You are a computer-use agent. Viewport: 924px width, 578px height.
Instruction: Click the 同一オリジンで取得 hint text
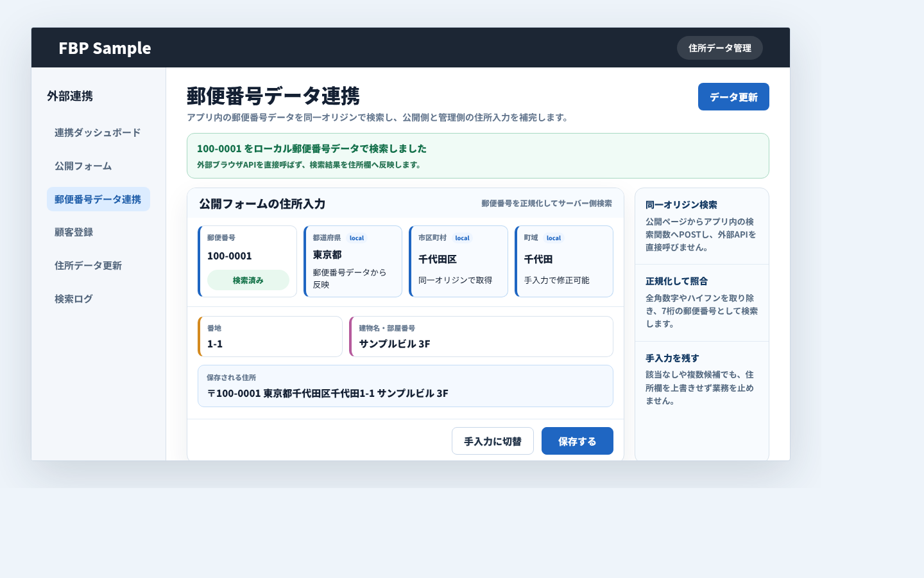[x=456, y=280]
